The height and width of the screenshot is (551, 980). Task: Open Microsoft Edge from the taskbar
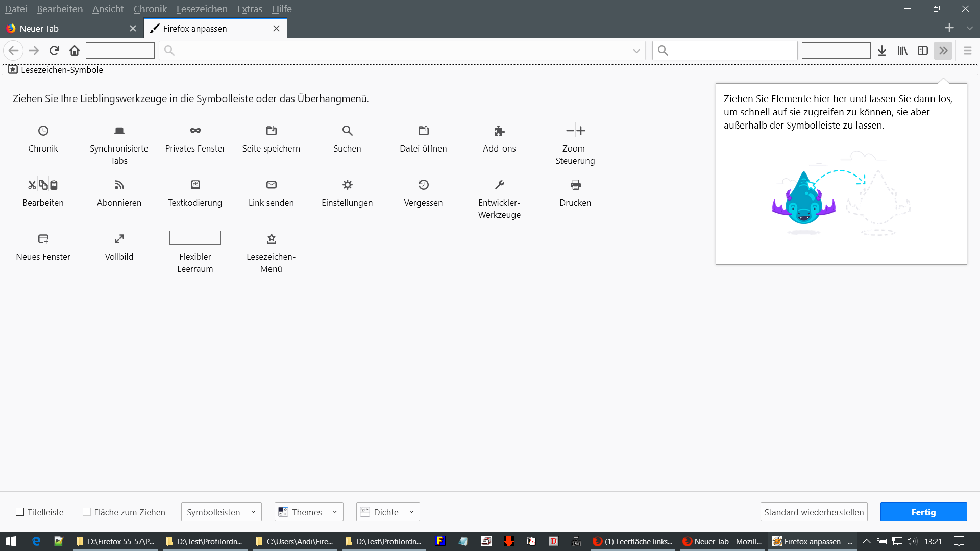point(36,541)
